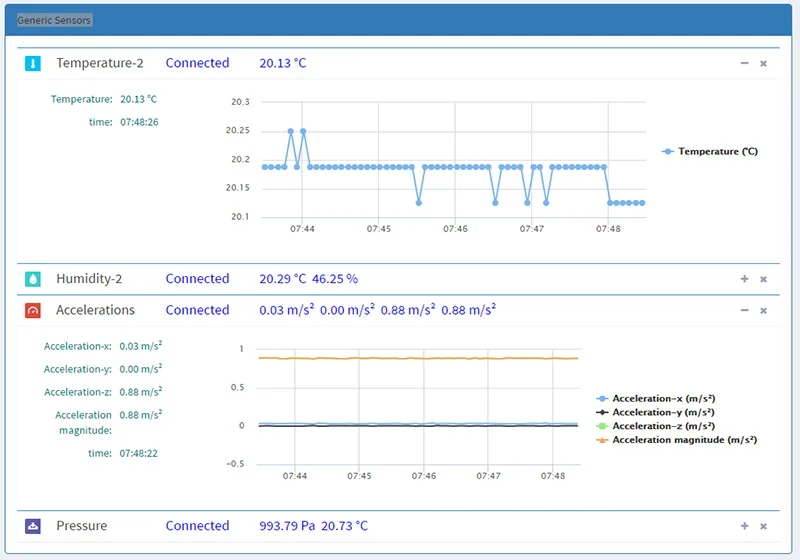
Task: Remove the Accelerations sensor with x
Action: (763, 311)
